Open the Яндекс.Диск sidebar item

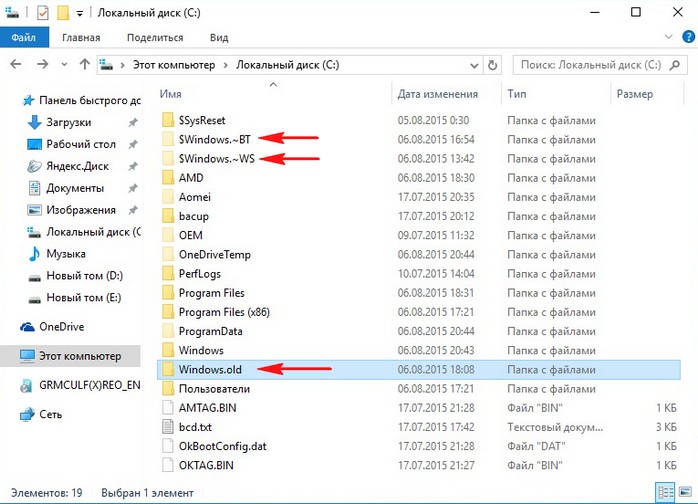click(79, 166)
